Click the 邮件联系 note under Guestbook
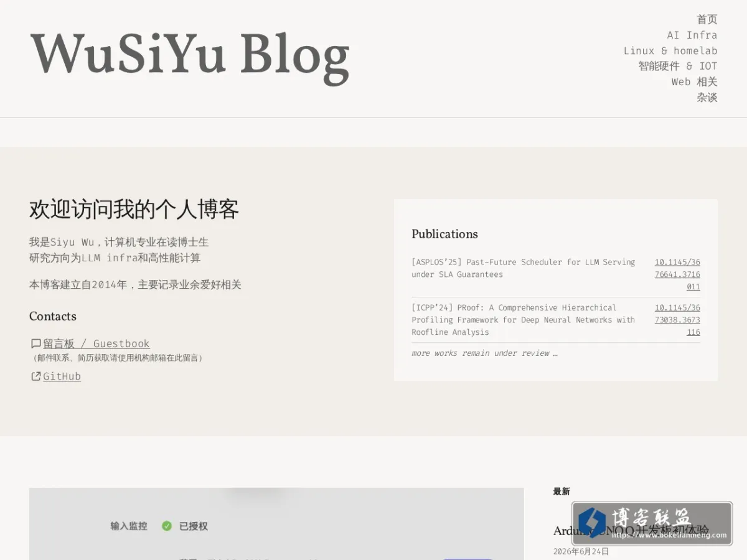This screenshot has height=560, width=747. click(118, 358)
